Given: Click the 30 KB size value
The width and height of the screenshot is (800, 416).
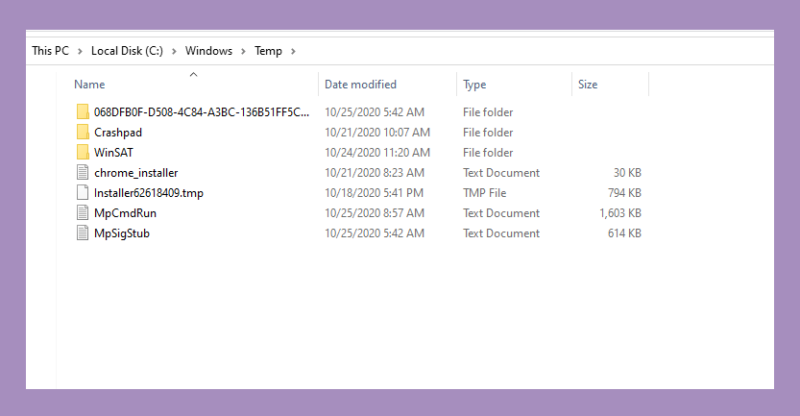Looking at the screenshot, I should (x=627, y=173).
